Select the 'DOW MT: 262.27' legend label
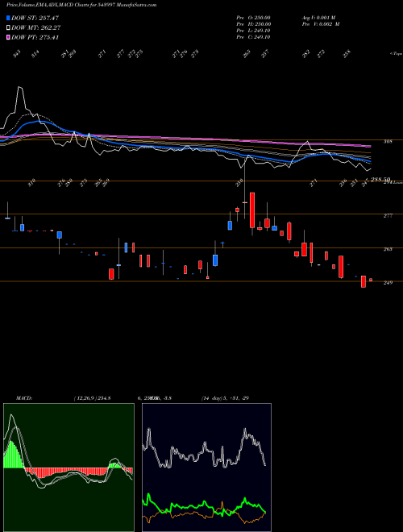The width and height of the screenshot is (403, 532). tap(36, 28)
